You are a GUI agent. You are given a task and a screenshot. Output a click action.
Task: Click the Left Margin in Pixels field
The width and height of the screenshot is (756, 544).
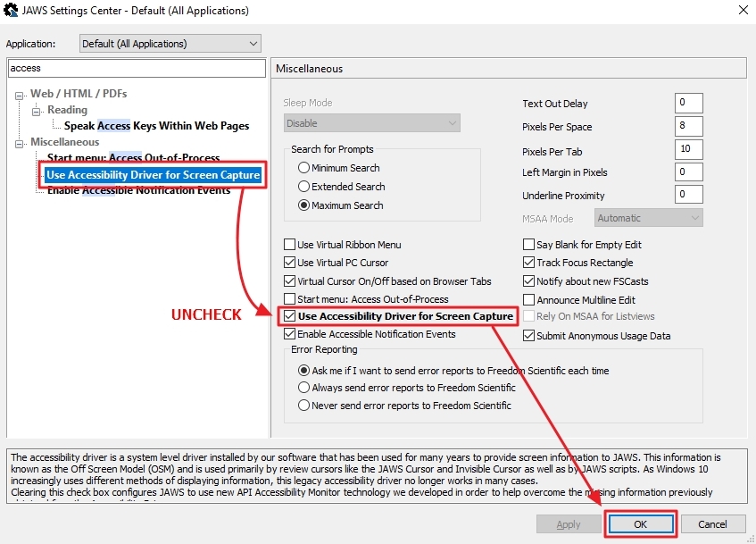(688, 172)
